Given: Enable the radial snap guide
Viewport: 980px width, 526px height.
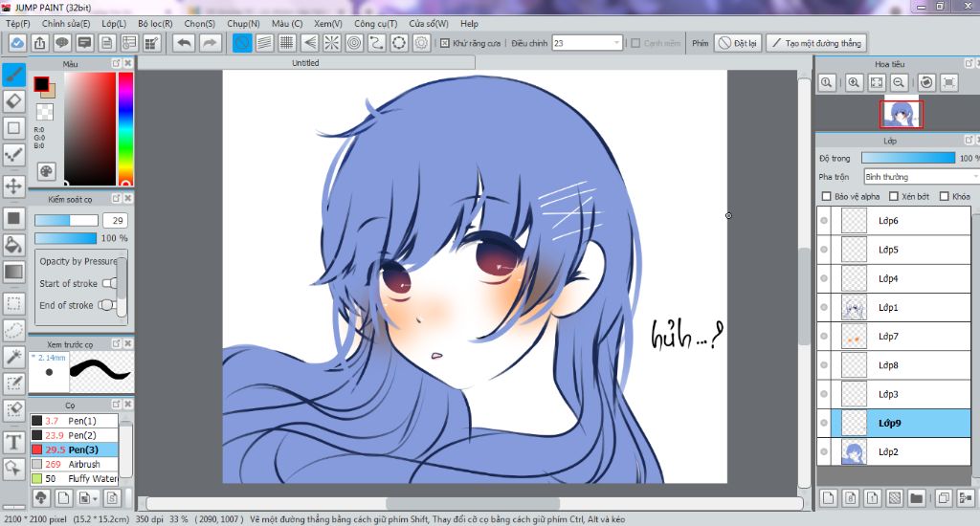Looking at the screenshot, I should click(x=331, y=43).
